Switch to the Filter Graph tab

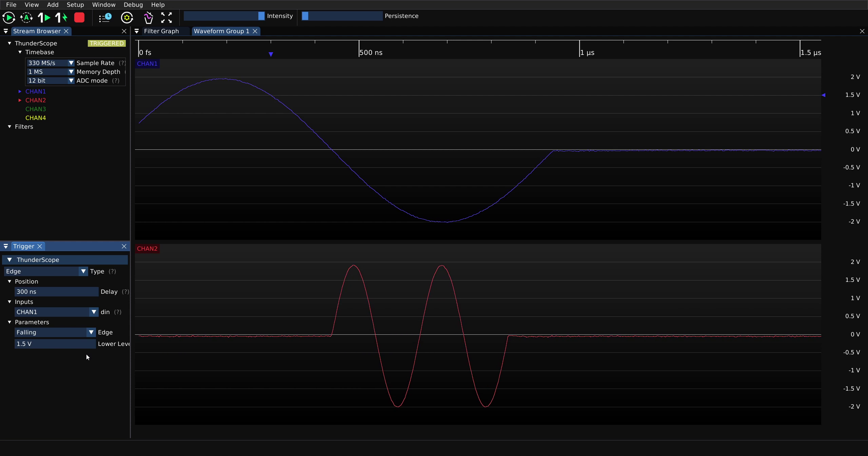point(161,31)
